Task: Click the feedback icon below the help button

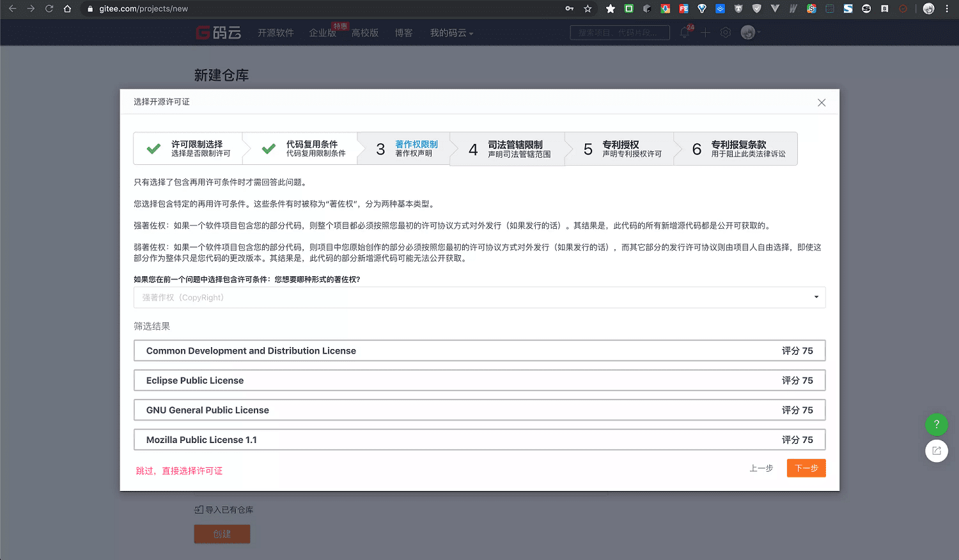Action: coord(936,451)
